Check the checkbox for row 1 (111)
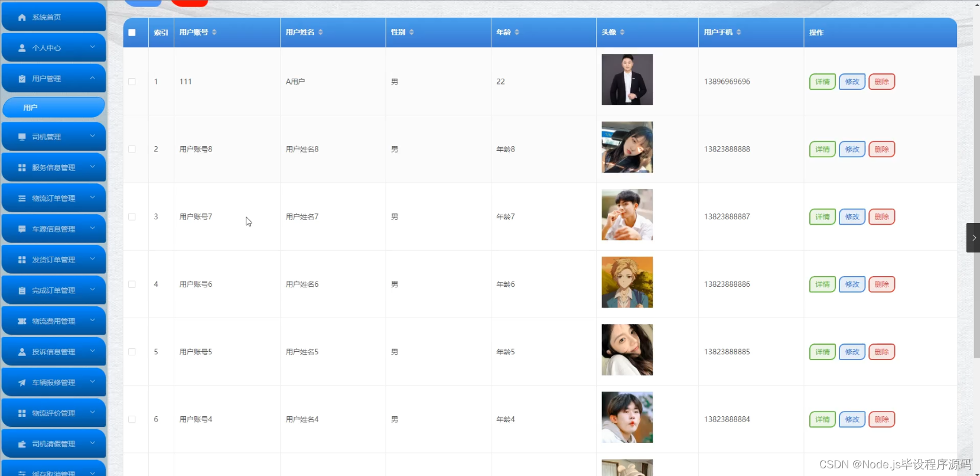Image resolution: width=980 pixels, height=476 pixels. pos(132,82)
